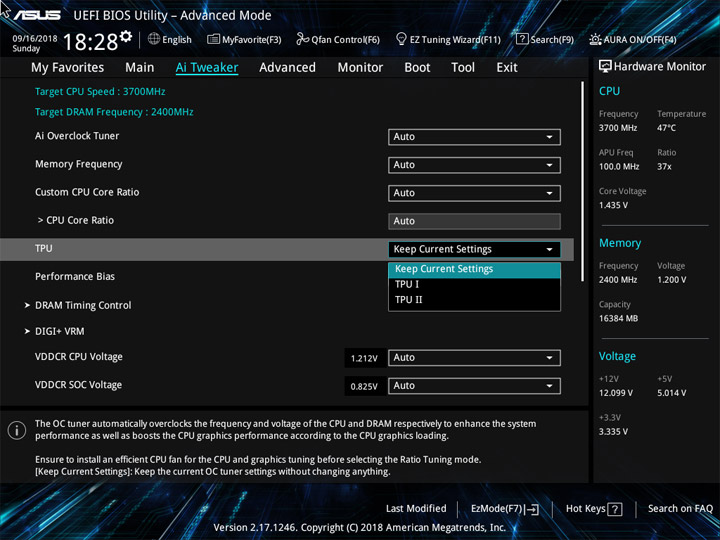Click the Hot Keys question mark icon

615,509
